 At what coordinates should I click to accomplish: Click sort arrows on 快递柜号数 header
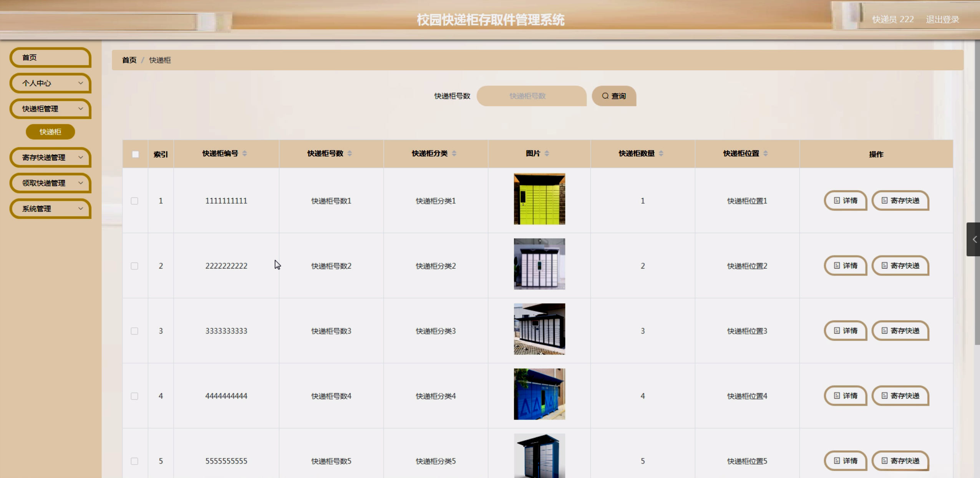tap(350, 154)
